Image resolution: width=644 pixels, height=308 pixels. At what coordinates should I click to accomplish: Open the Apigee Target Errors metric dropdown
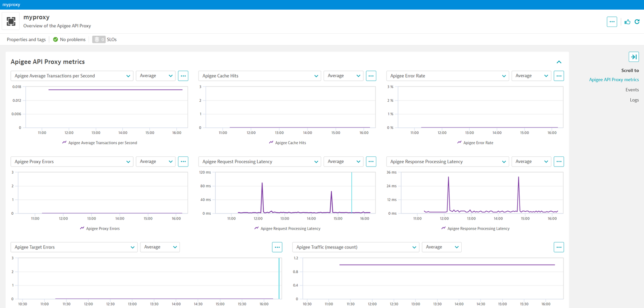coord(74,247)
